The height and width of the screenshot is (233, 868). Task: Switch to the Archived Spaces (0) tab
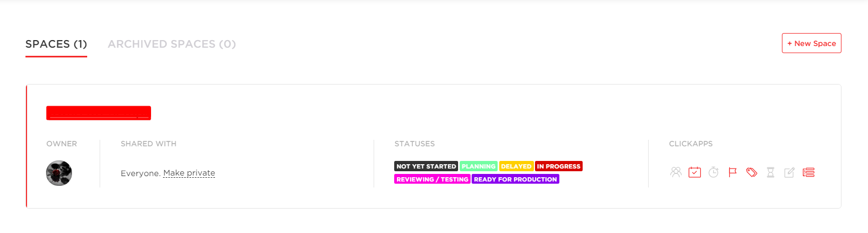pyautogui.click(x=172, y=44)
